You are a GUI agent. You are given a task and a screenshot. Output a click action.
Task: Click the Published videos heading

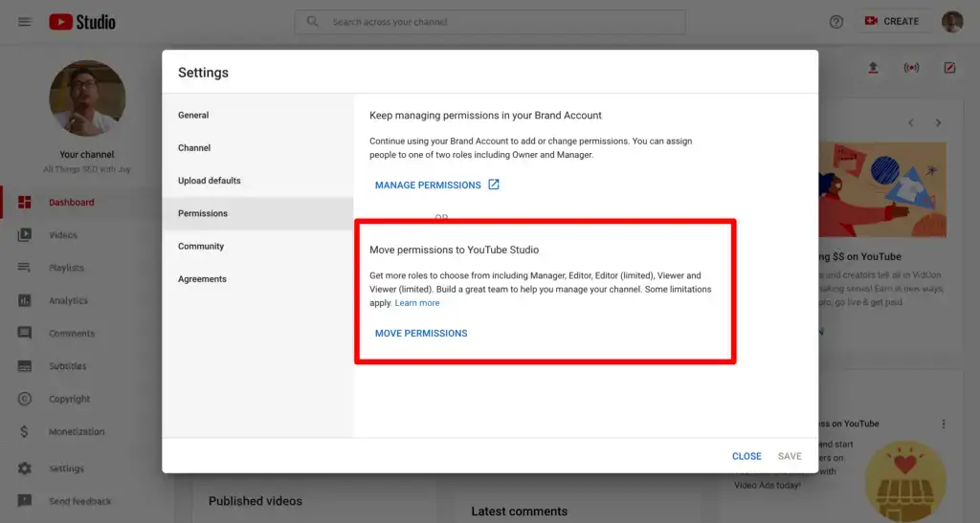tap(255, 501)
